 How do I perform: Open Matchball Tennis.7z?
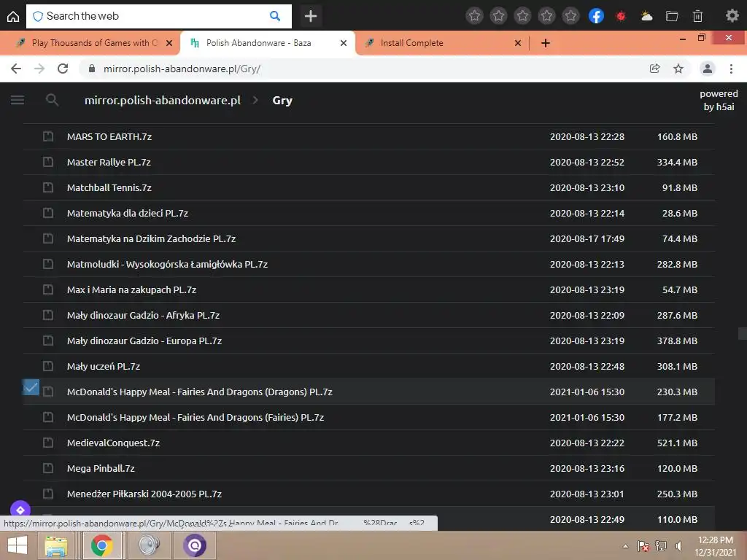click(x=368, y=187)
